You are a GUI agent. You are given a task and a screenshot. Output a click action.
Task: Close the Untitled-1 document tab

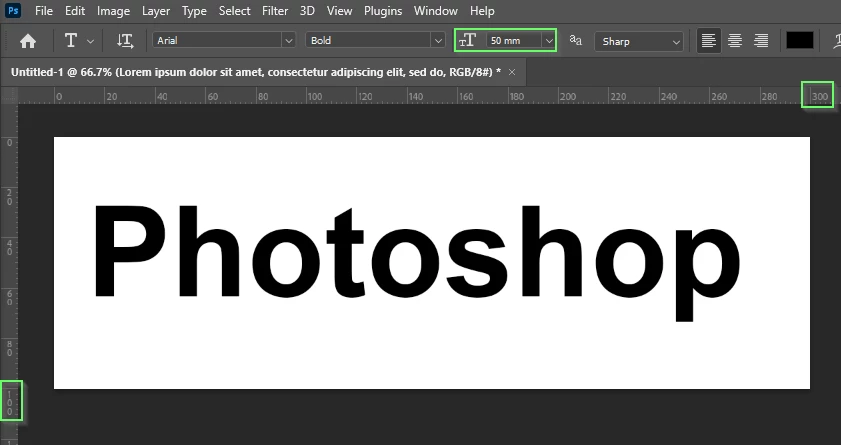click(x=512, y=72)
